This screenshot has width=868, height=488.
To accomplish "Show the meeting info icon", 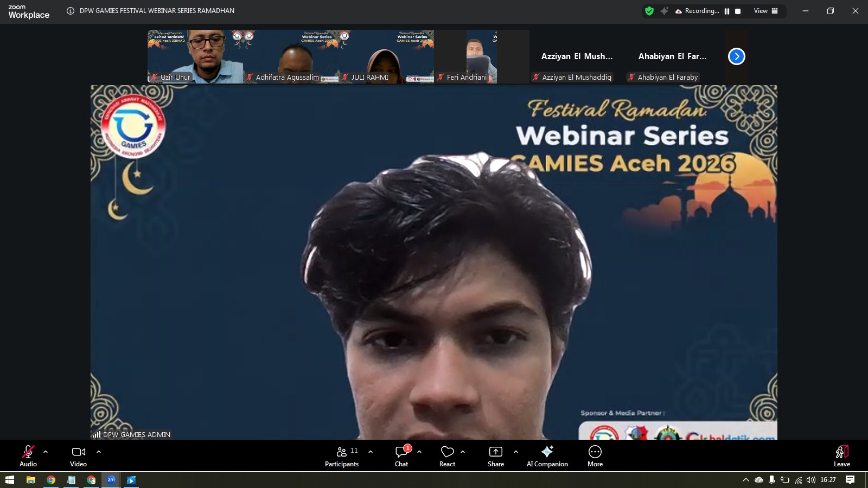I will coord(71,11).
